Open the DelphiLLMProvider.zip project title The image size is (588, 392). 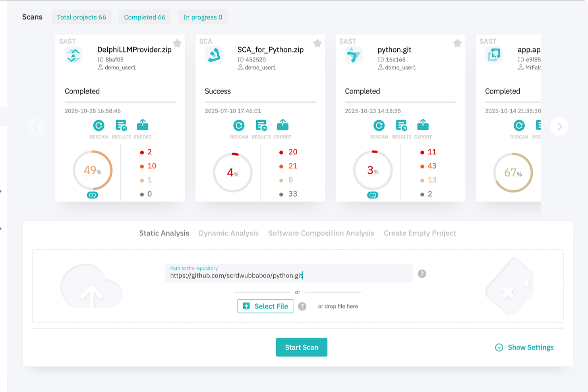coord(134,50)
